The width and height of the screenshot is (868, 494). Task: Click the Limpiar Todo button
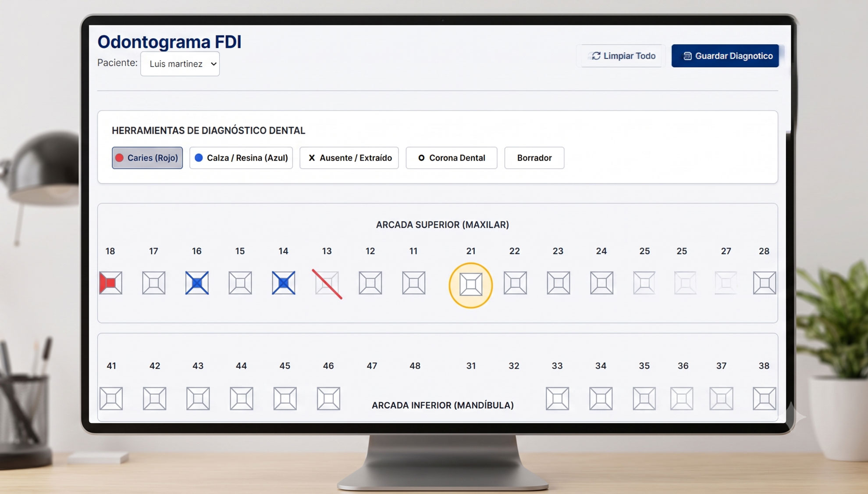pyautogui.click(x=623, y=56)
